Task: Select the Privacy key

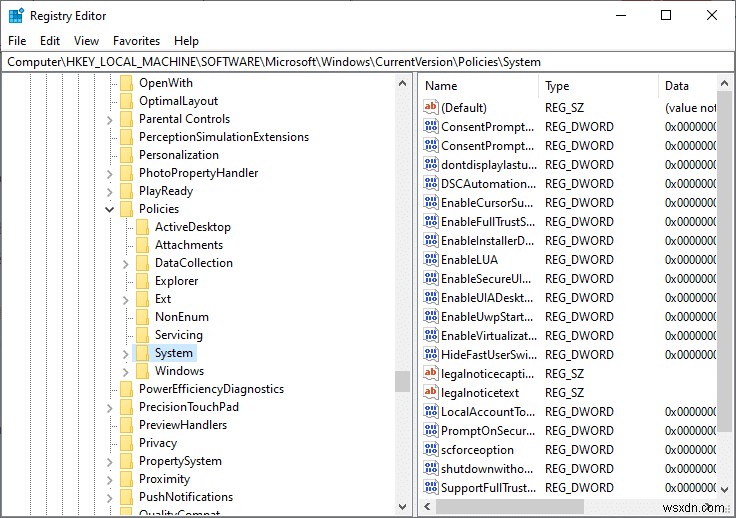Action: point(158,443)
